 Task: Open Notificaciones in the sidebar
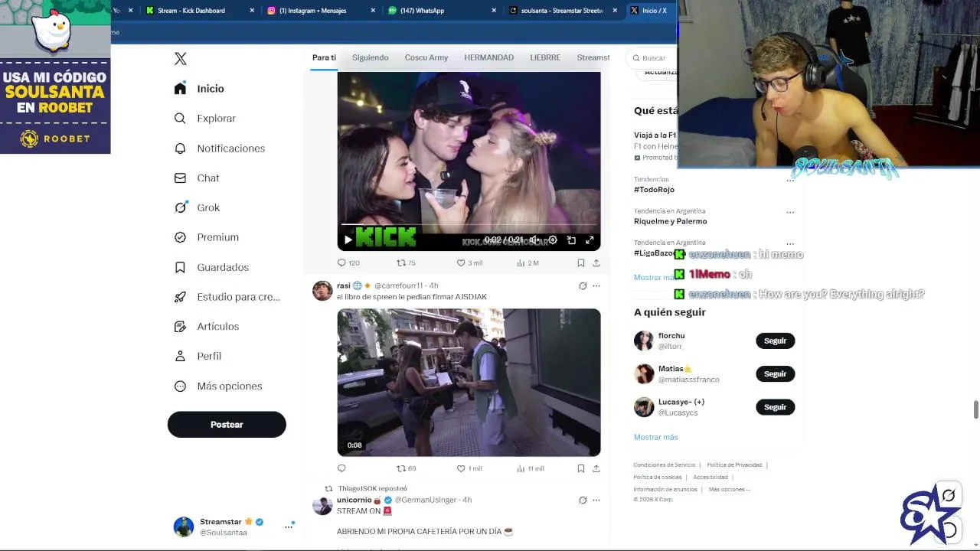pyautogui.click(x=219, y=148)
